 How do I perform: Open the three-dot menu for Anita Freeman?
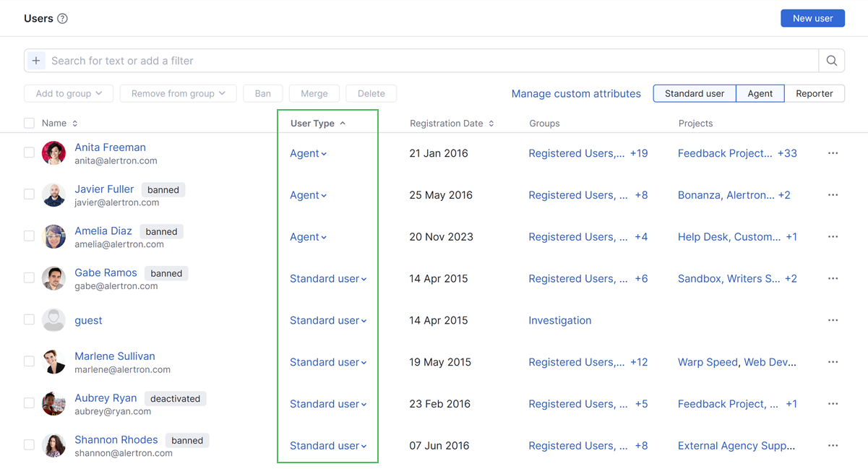[x=833, y=153]
